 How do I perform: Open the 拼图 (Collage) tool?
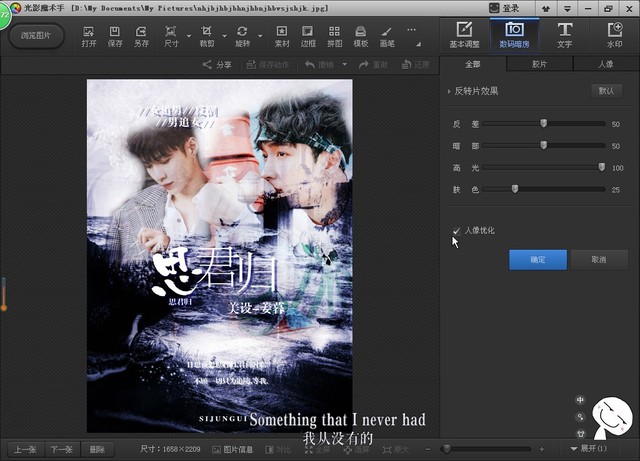coord(334,37)
